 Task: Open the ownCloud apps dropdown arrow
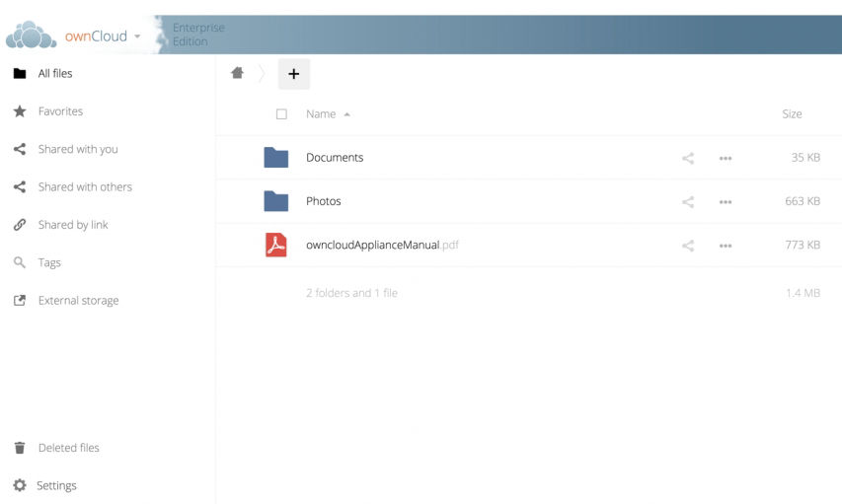pyautogui.click(x=137, y=36)
